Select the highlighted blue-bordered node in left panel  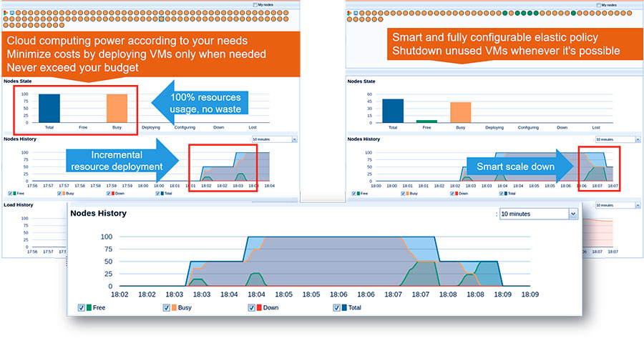tap(162, 19)
